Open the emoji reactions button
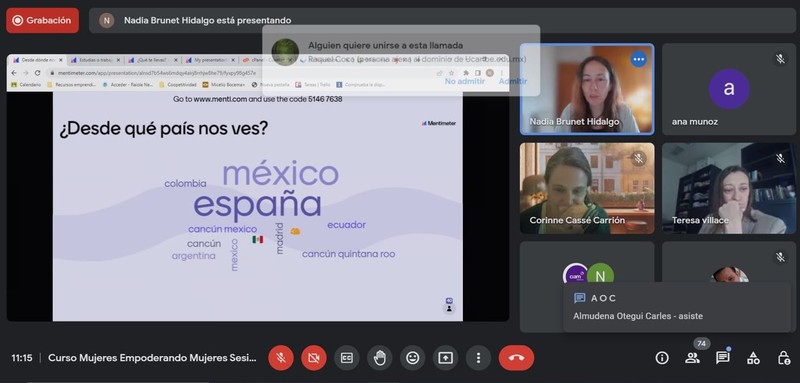The width and height of the screenshot is (800, 383). point(412,358)
